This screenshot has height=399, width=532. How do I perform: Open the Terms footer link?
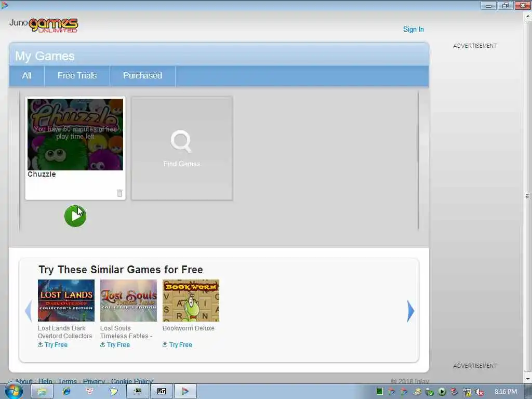coord(67,381)
